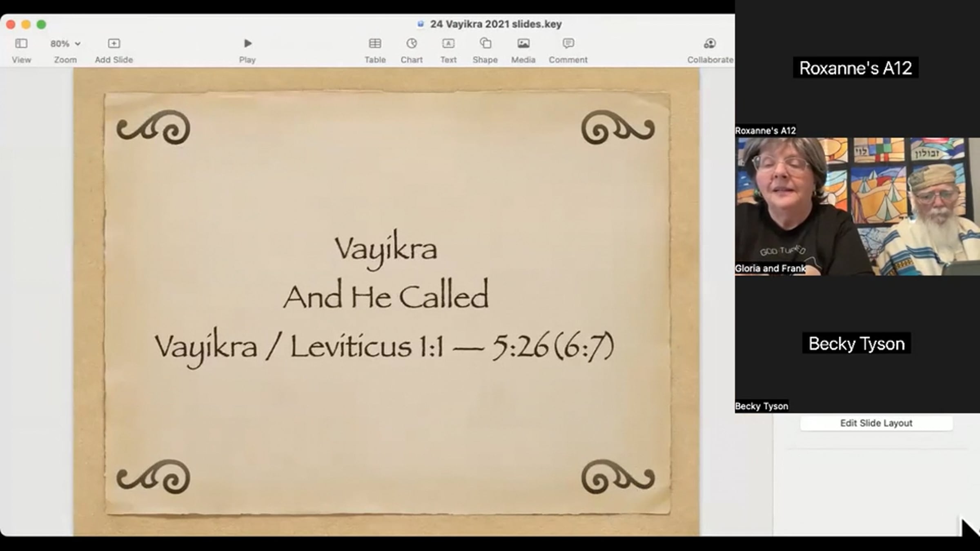Open the Shape insert menu
Image resolution: width=980 pixels, height=551 pixels.
pos(485,44)
